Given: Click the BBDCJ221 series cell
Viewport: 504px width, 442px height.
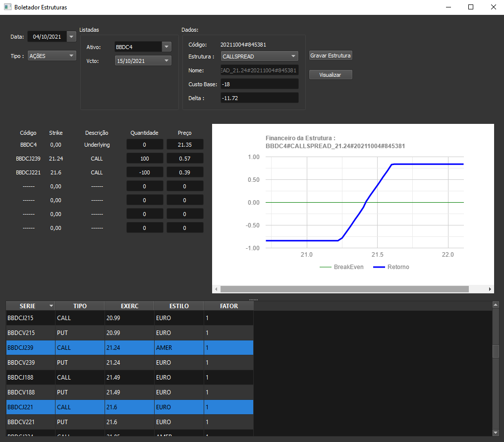Looking at the screenshot, I should pyautogui.click(x=31, y=407).
